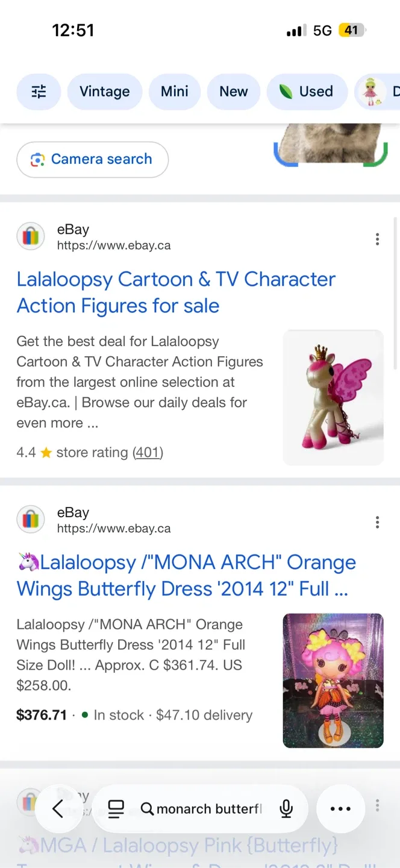
Task: Tap the pony figure thumbnail
Action: click(333, 397)
